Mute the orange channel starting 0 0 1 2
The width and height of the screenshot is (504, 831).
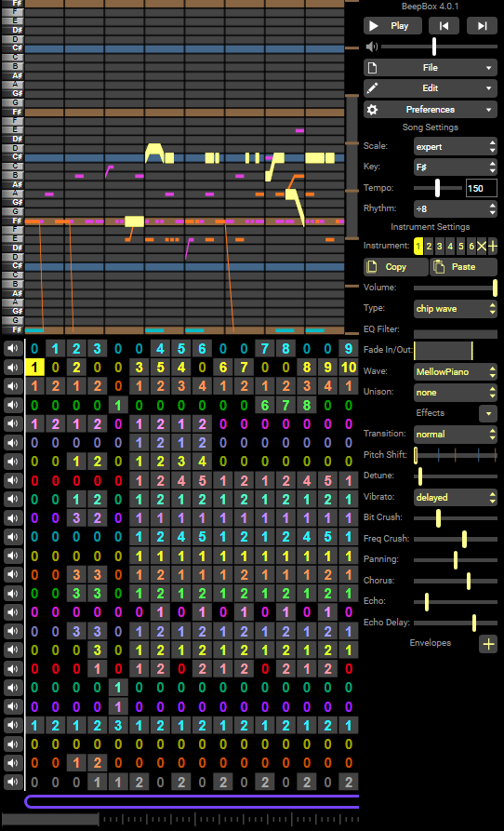tap(13, 762)
